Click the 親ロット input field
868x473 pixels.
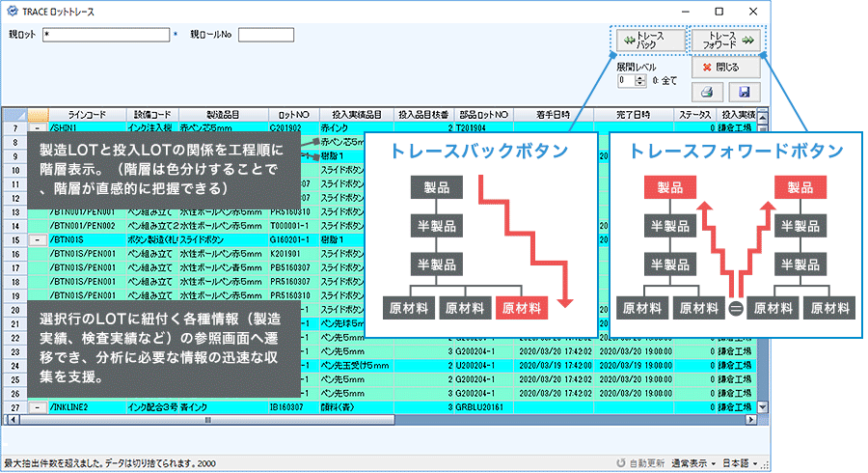point(106,36)
